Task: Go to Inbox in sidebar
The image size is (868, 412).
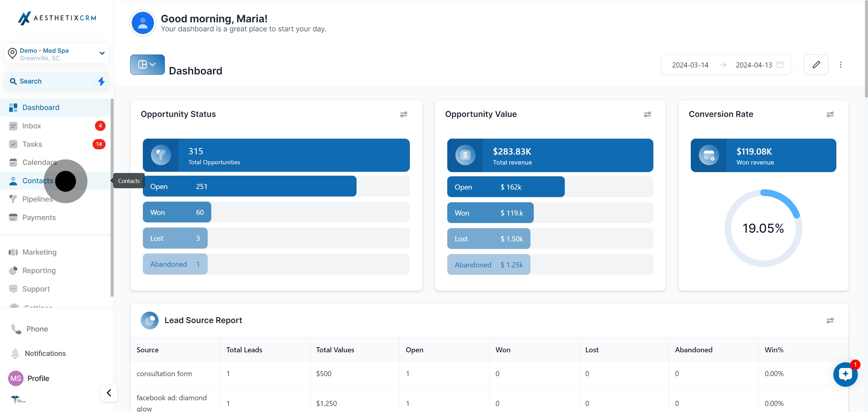Action: [x=32, y=126]
